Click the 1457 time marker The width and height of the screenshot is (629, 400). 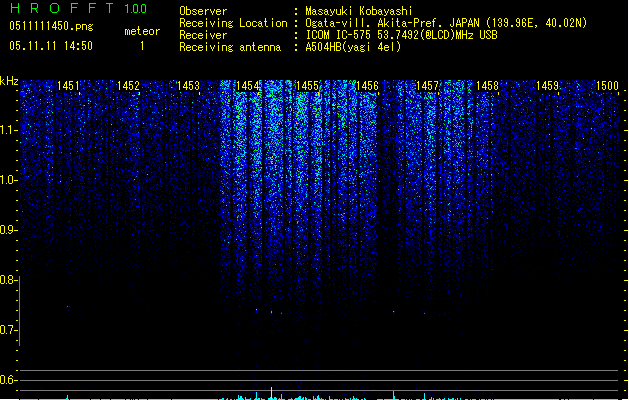click(x=427, y=86)
